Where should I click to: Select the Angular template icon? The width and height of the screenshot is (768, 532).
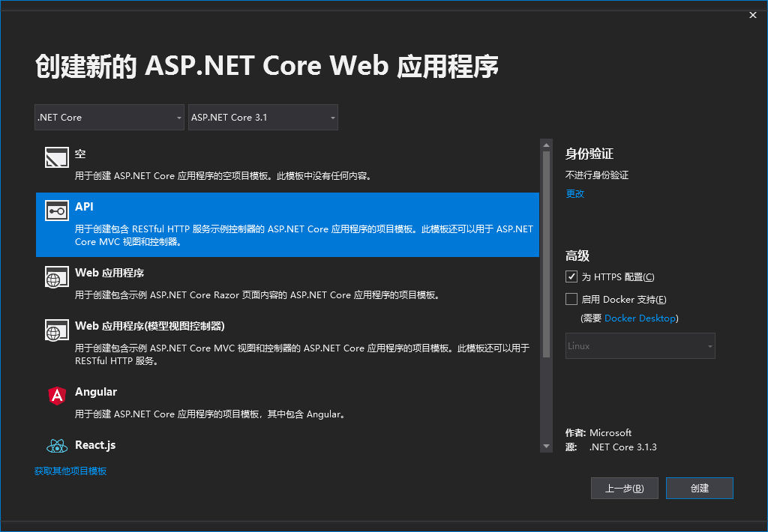[x=56, y=396]
